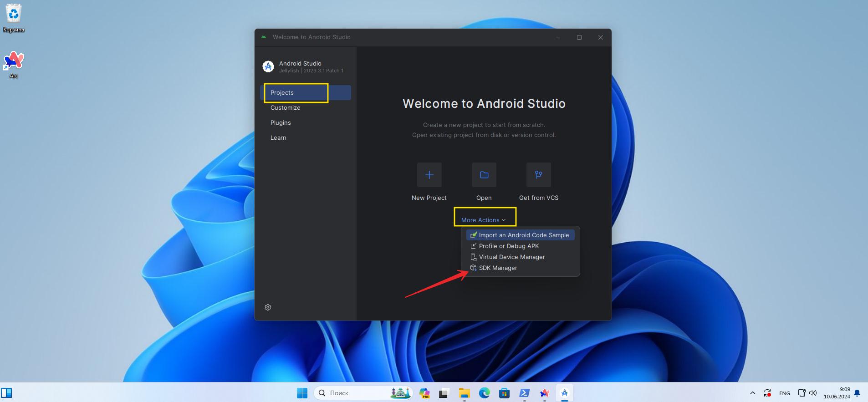Open SDK Manager from the menu
Image resolution: width=868 pixels, height=402 pixels.
[520, 268]
